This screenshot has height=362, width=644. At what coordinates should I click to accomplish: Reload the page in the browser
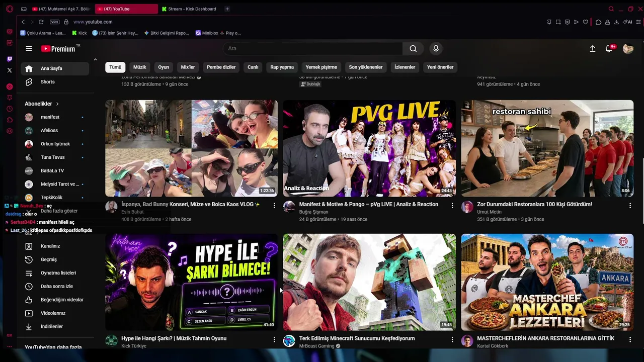pos(41,22)
